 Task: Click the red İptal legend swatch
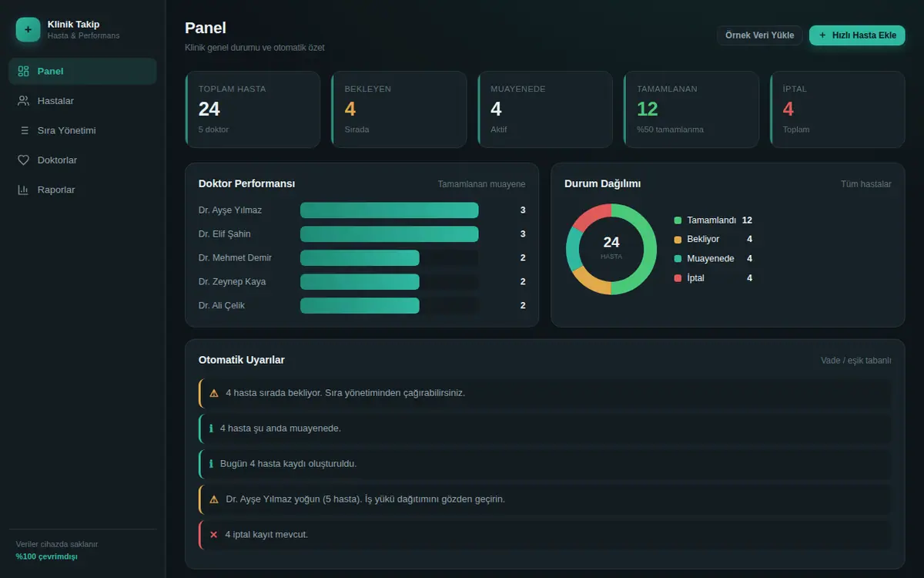coord(678,278)
